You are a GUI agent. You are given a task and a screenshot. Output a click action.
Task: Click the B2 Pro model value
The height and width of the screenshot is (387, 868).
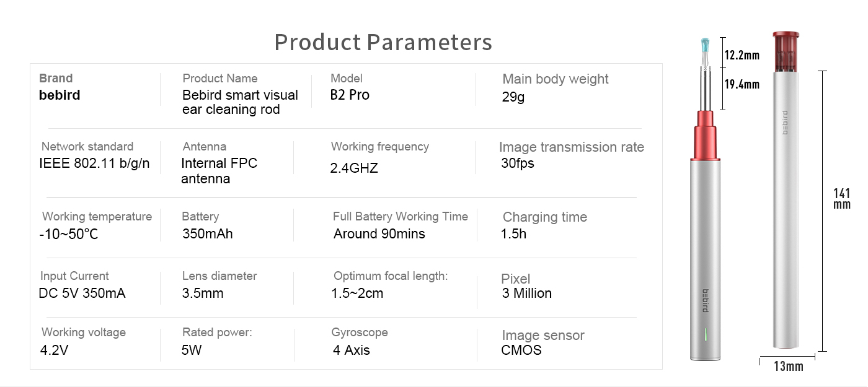350,95
